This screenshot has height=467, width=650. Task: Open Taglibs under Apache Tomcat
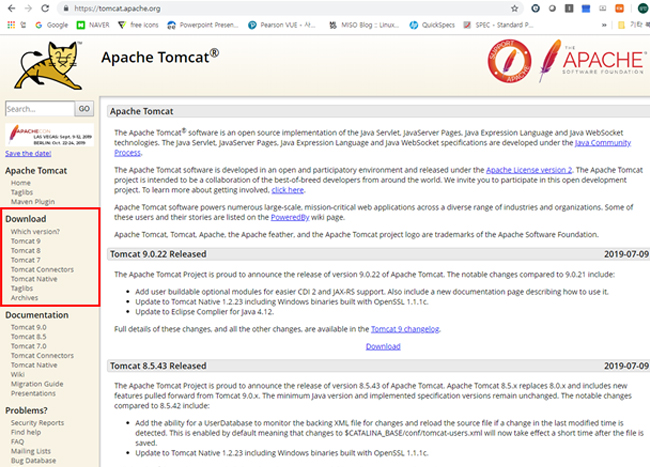(22, 192)
